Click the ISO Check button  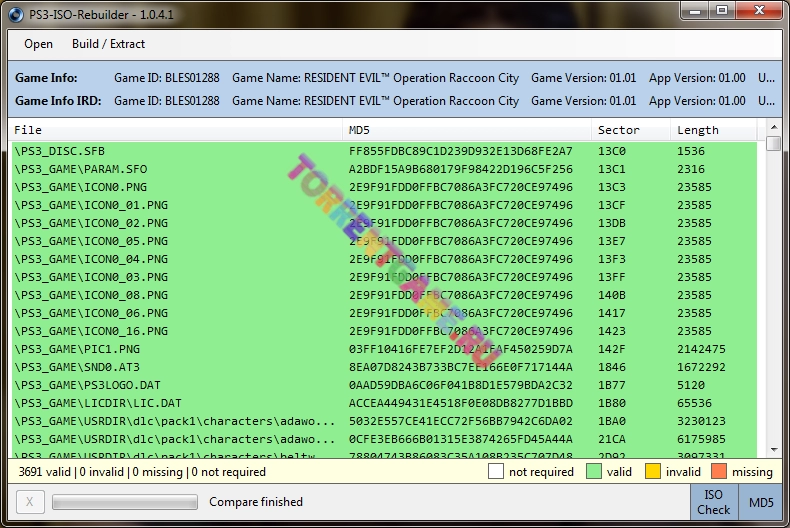click(713, 502)
